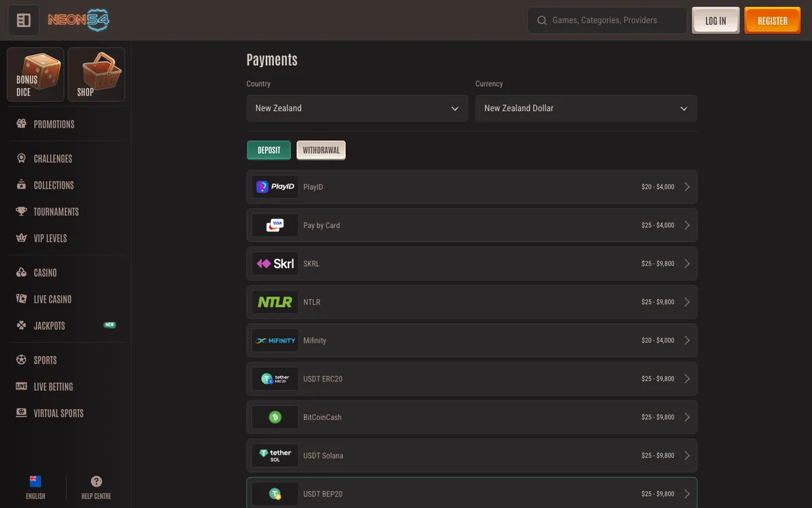
Task: Open Bonus Dice tile
Action: 35,75
